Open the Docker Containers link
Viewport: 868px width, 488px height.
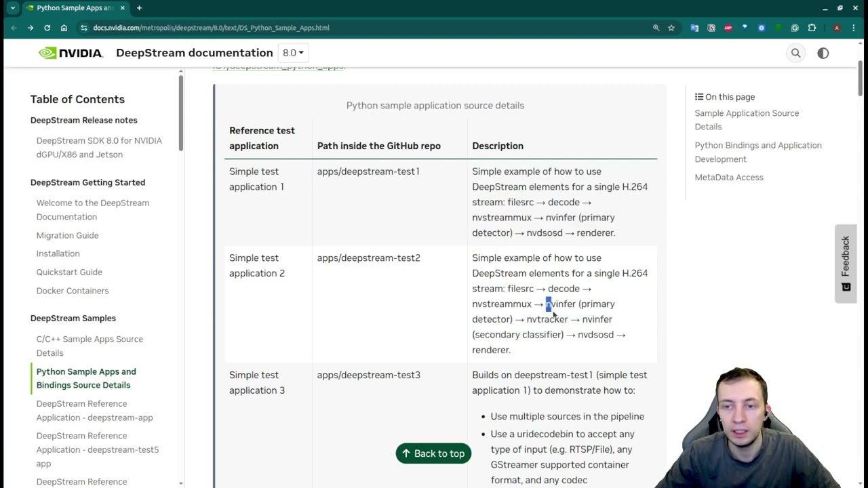tap(73, 291)
